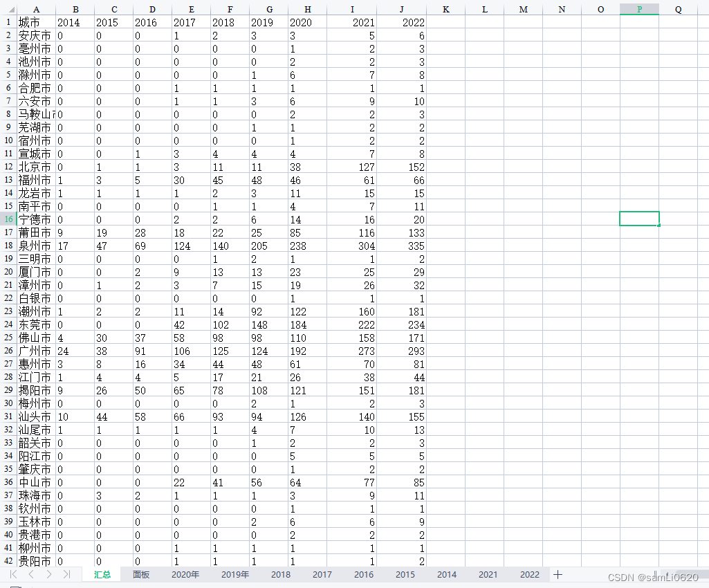Select the 汕头市 cell

(36, 416)
